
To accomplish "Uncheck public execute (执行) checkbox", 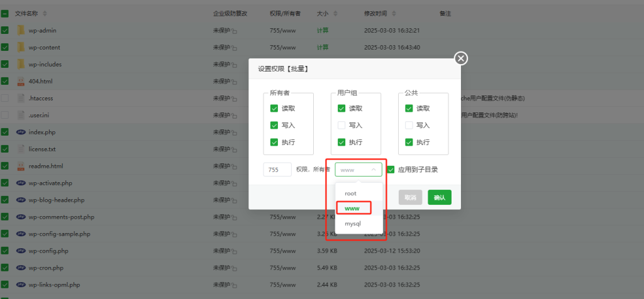I will 409,142.
